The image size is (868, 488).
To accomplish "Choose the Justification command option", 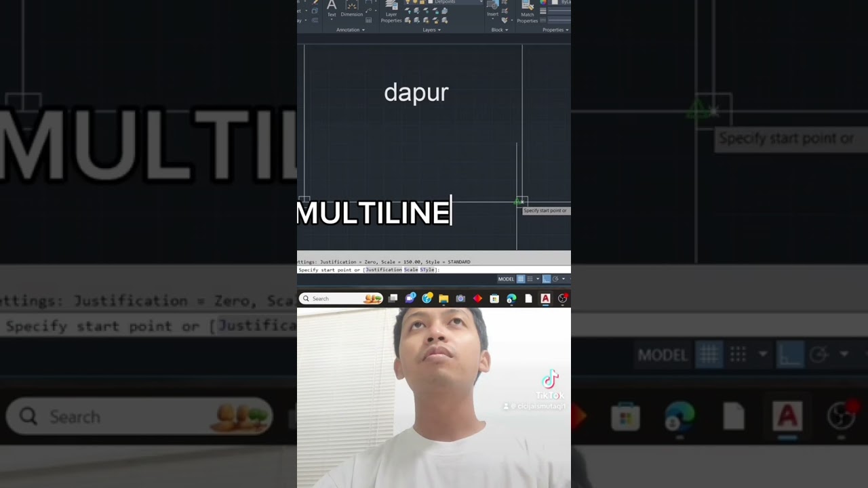I will tap(384, 270).
